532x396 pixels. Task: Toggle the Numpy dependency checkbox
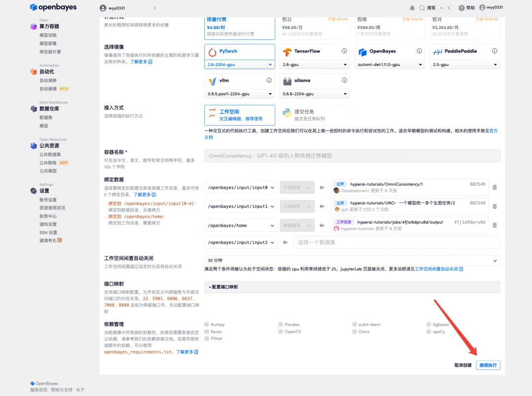207,325
